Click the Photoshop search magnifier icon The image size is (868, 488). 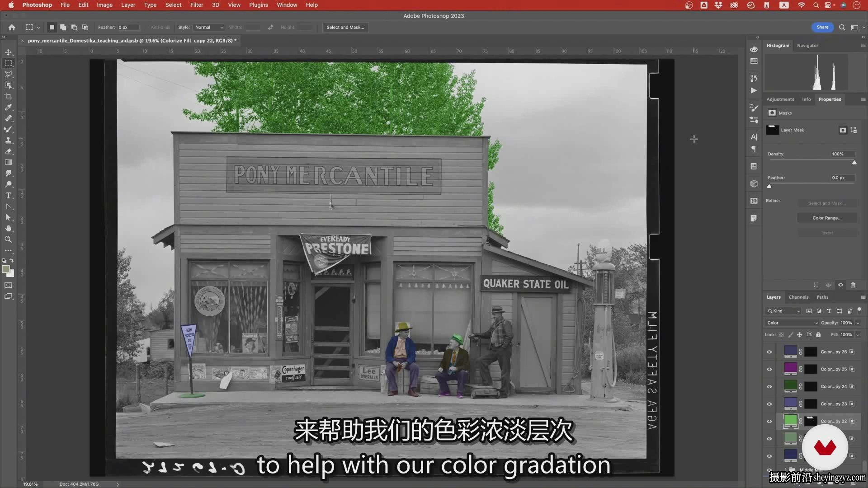[842, 27]
